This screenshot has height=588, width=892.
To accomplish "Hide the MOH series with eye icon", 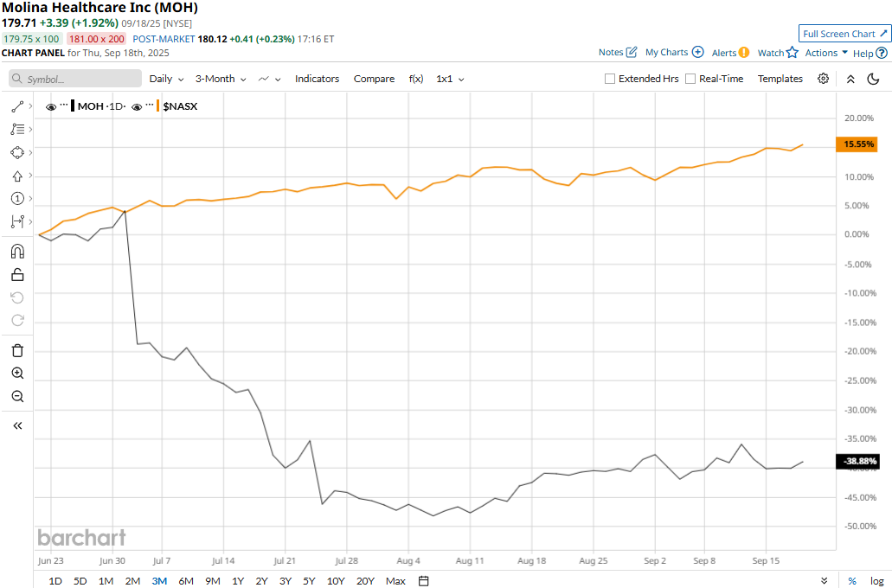I will pyautogui.click(x=51, y=106).
